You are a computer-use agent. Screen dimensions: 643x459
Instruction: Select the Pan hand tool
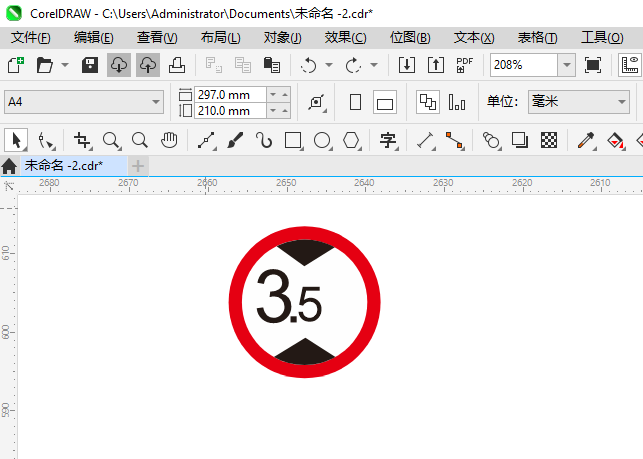[x=169, y=140]
